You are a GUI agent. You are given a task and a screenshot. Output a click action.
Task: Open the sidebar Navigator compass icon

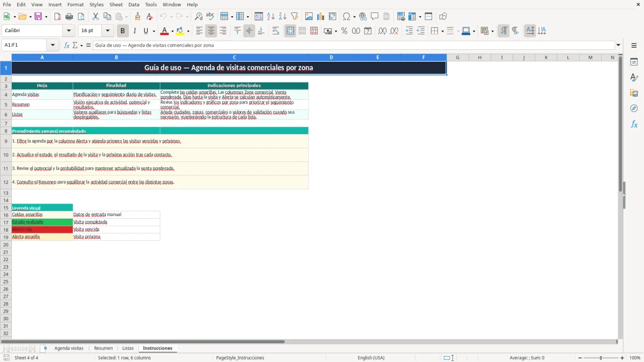pos(634,108)
